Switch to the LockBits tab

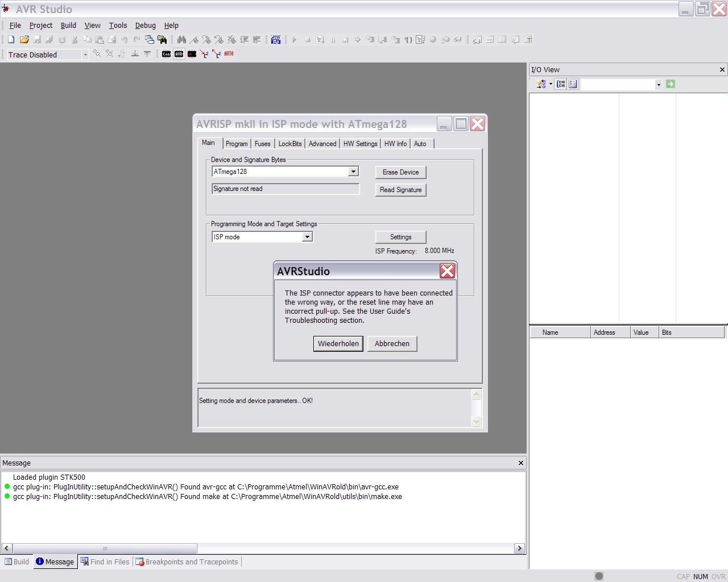point(290,144)
